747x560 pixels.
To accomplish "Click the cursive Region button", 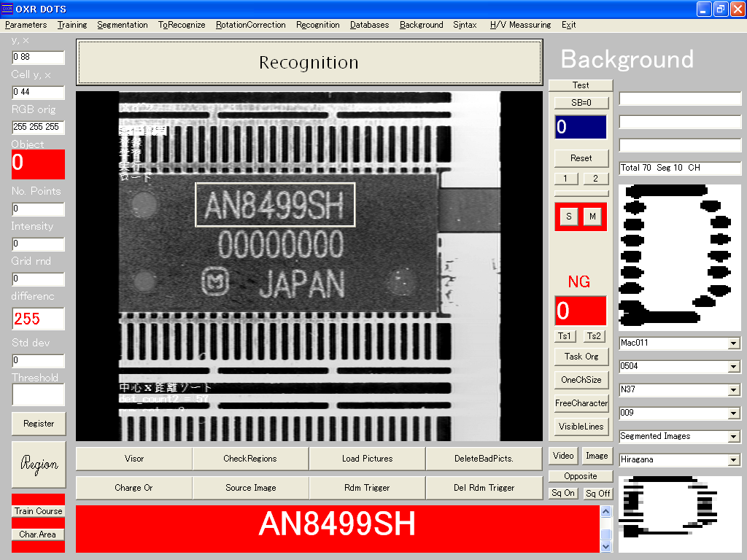I will pos(39,464).
